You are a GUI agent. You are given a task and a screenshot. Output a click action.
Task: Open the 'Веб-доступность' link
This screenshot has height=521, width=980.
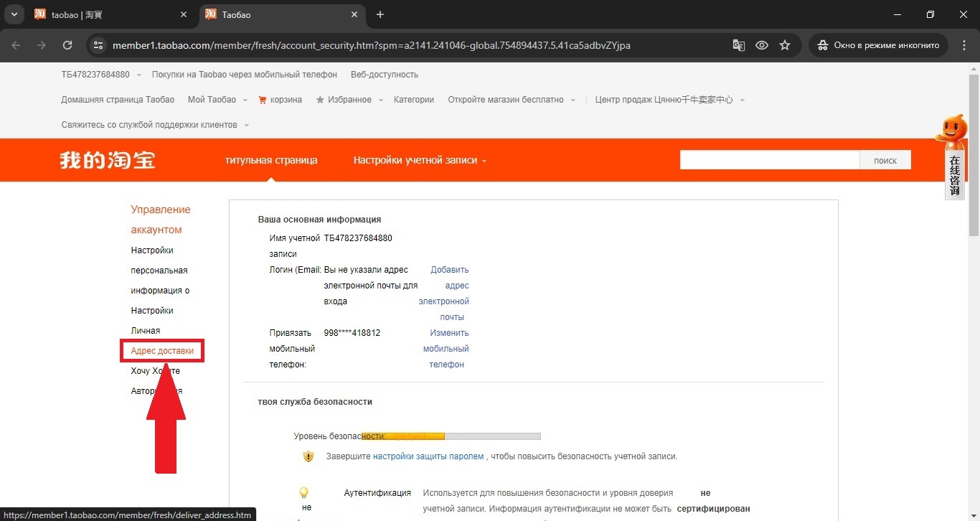pyautogui.click(x=385, y=75)
